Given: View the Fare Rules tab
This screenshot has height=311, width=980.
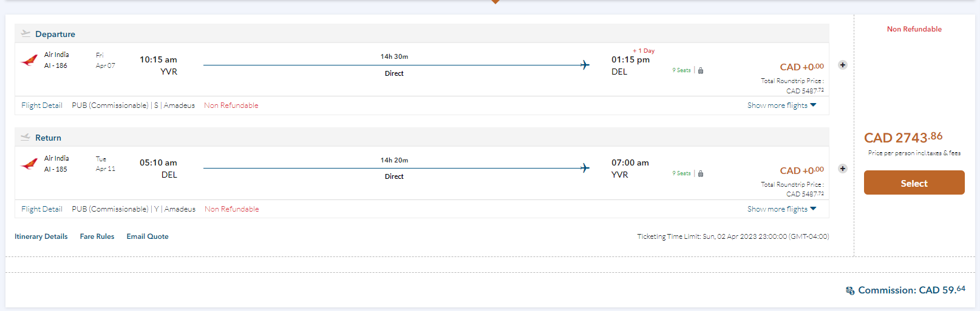Looking at the screenshot, I should 97,236.
